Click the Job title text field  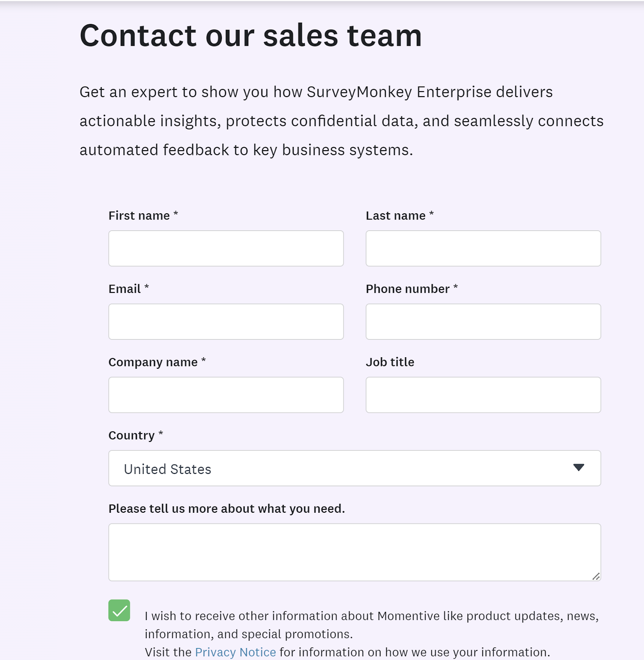(483, 395)
